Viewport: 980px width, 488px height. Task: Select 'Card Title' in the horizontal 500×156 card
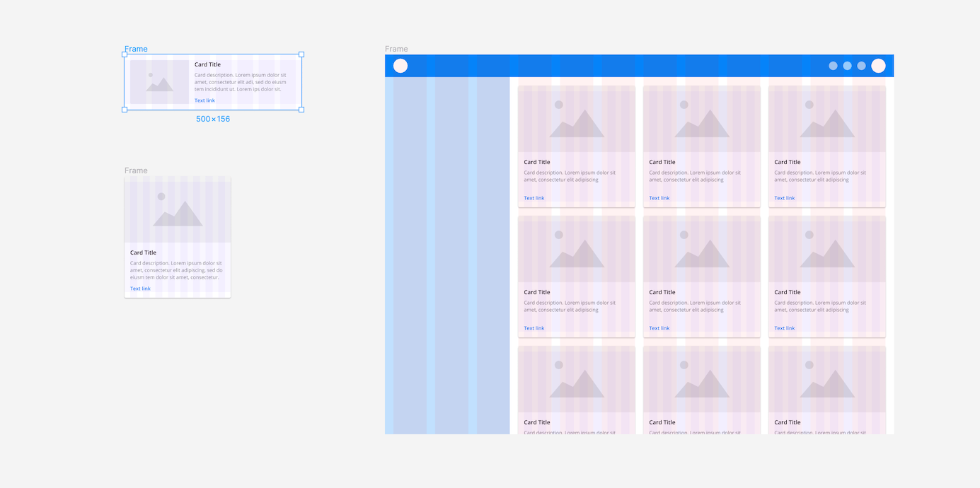[207, 64]
